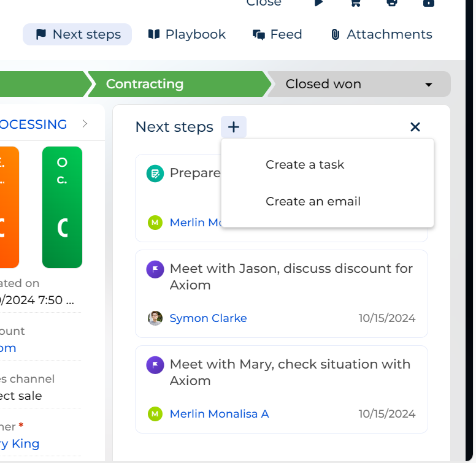This screenshot has height=463, width=476.
Task: Close the Next steps panel with X
Action: (x=415, y=127)
